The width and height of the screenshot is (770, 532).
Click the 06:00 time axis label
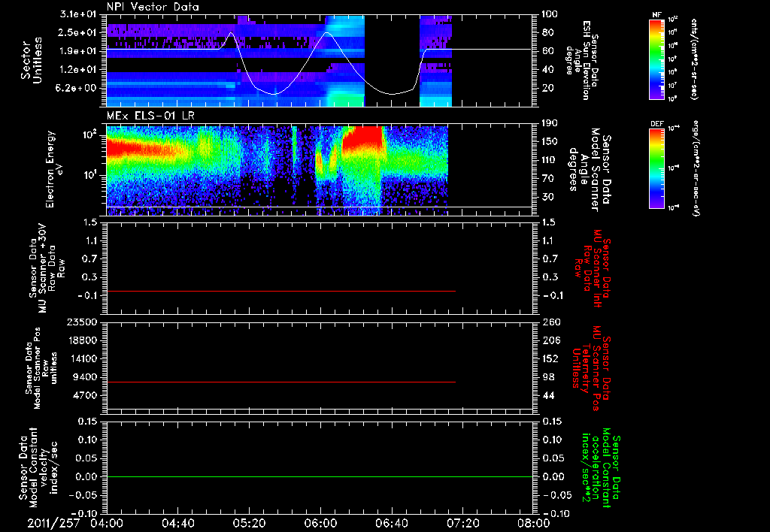(x=320, y=523)
